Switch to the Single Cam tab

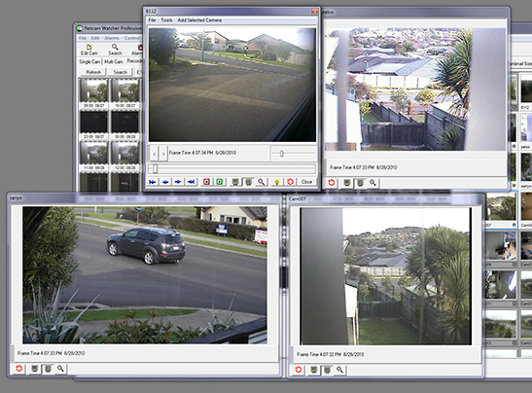[x=89, y=61]
